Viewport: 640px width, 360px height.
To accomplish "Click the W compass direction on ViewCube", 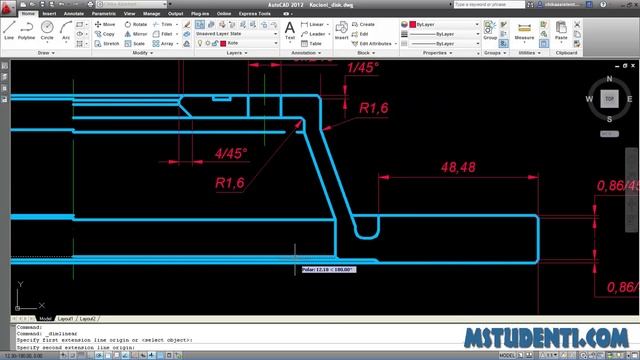I will tap(589, 99).
